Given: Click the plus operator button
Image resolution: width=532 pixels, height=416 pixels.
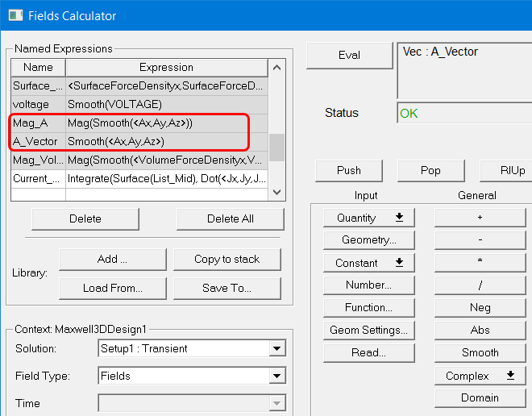Looking at the screenshot, I should click(480, 218).
